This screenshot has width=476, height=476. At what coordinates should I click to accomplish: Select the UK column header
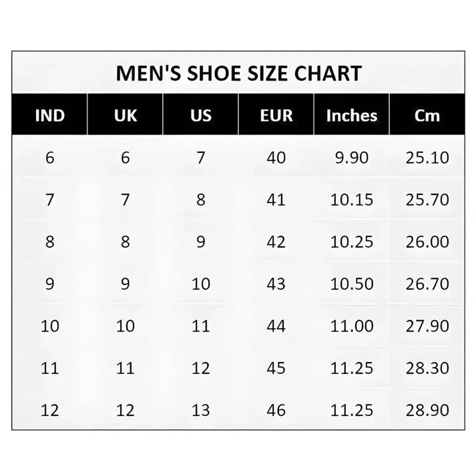pos(126,115)
